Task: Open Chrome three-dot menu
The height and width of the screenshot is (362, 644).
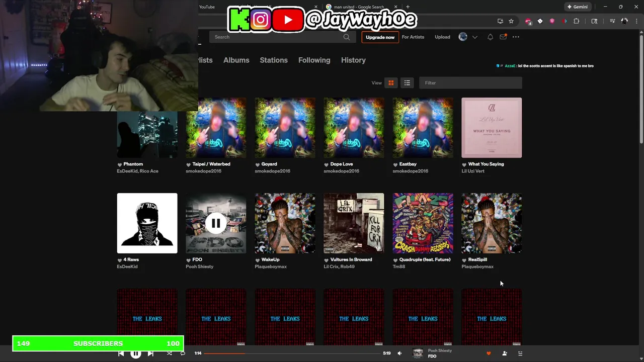Action: pyautogui.click(x=636, y=21)
